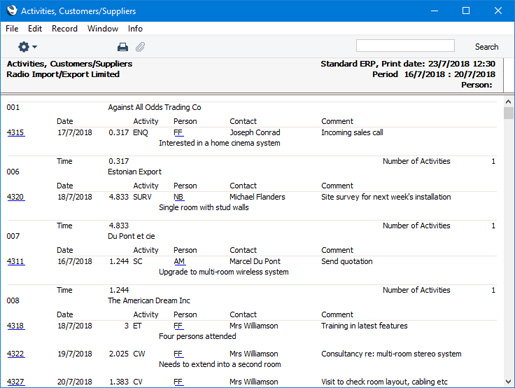Click the paperclip attachments icon

140,47
